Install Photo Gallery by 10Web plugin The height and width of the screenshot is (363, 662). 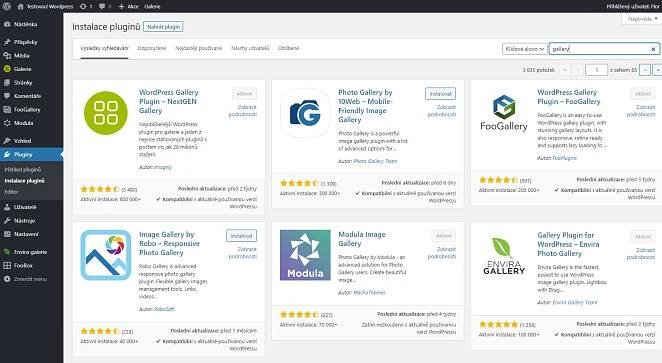(440, 94)
